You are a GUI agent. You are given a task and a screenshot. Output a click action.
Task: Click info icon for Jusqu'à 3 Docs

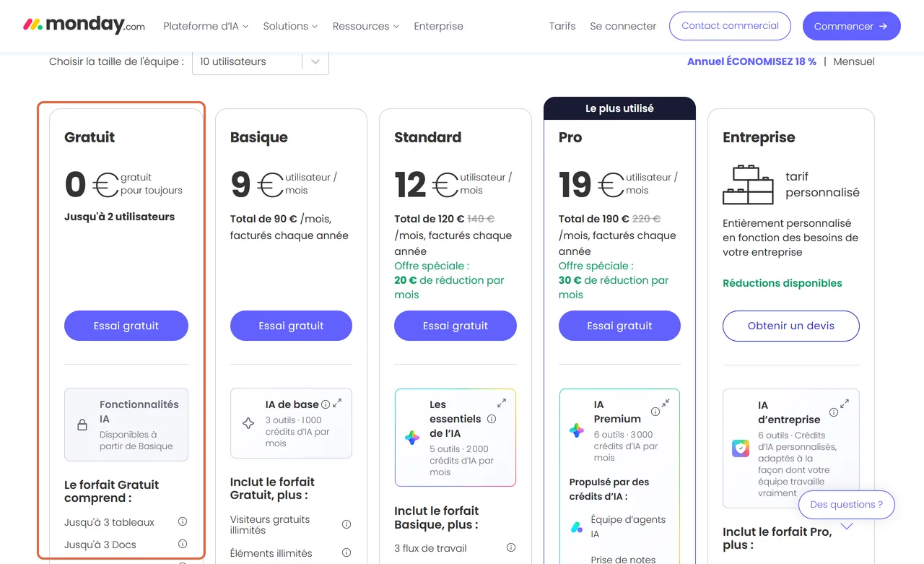(183, 544)
